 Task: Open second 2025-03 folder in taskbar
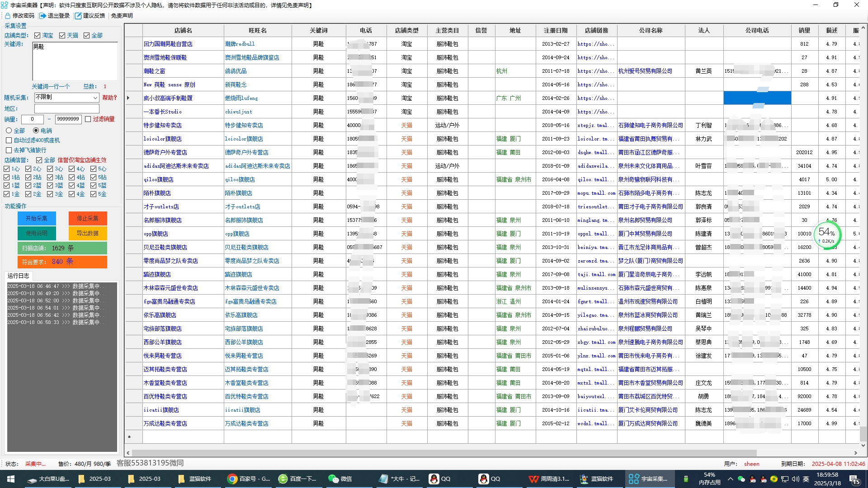(145, 479)
